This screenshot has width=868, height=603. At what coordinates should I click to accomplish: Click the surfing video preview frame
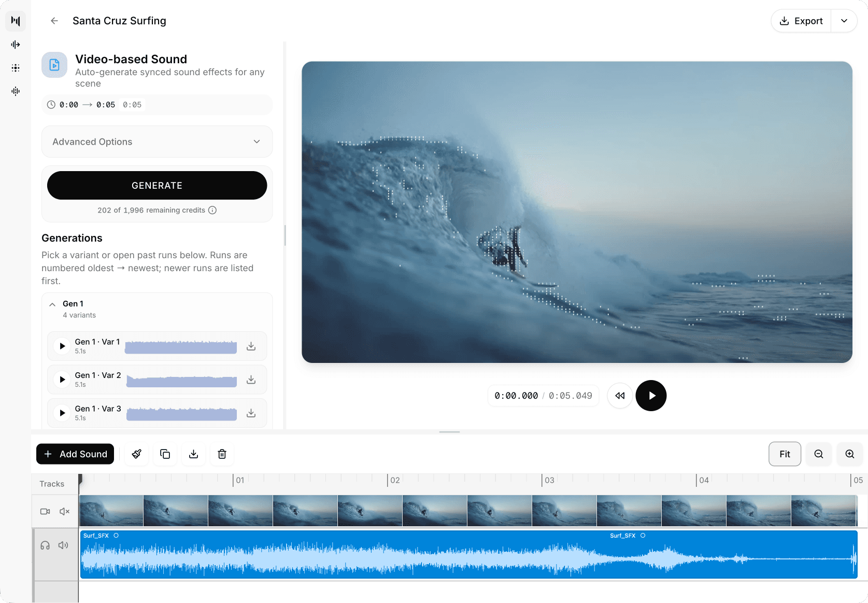point(577,212)
